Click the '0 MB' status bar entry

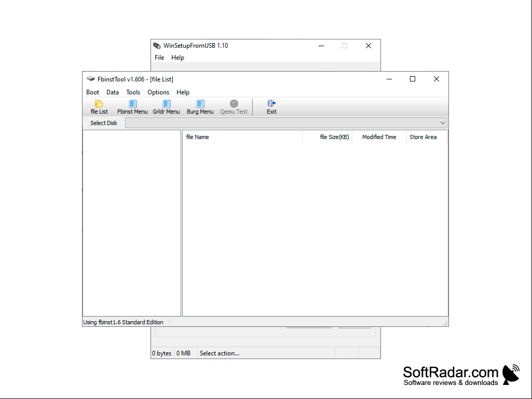coord(183,353)
